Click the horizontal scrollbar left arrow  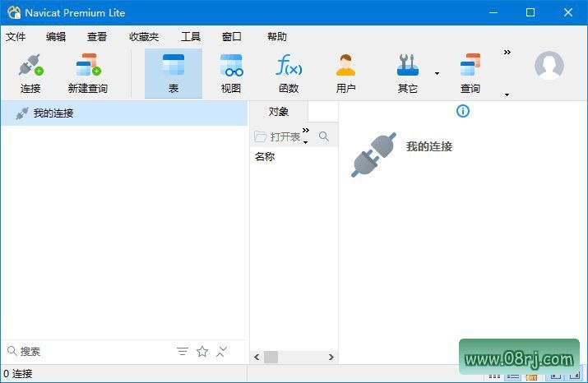(x=257, y=358)
